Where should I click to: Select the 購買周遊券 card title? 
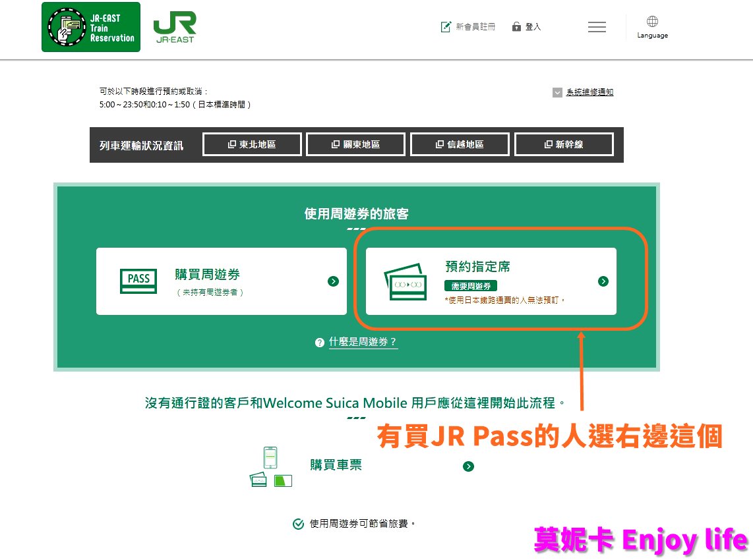(x=208, y=275)
